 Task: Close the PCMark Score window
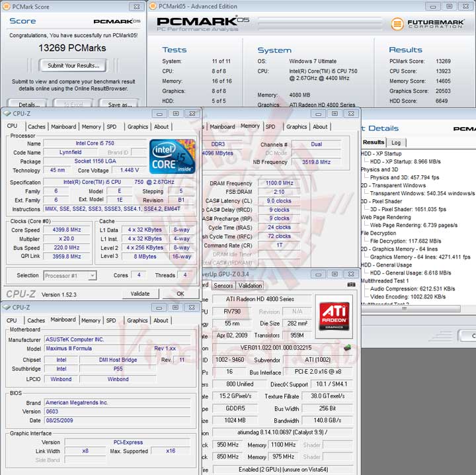[x=137, y=7]
